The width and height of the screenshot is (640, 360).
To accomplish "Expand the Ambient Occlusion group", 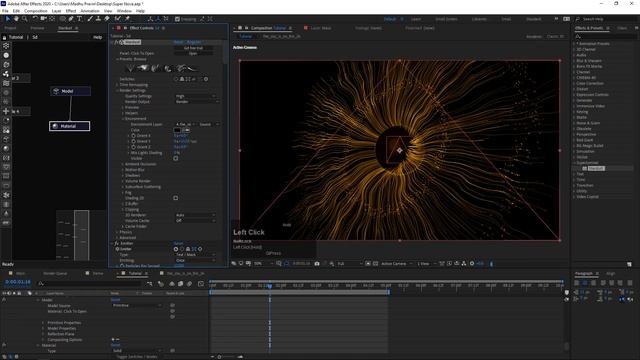I will (123, 164).
